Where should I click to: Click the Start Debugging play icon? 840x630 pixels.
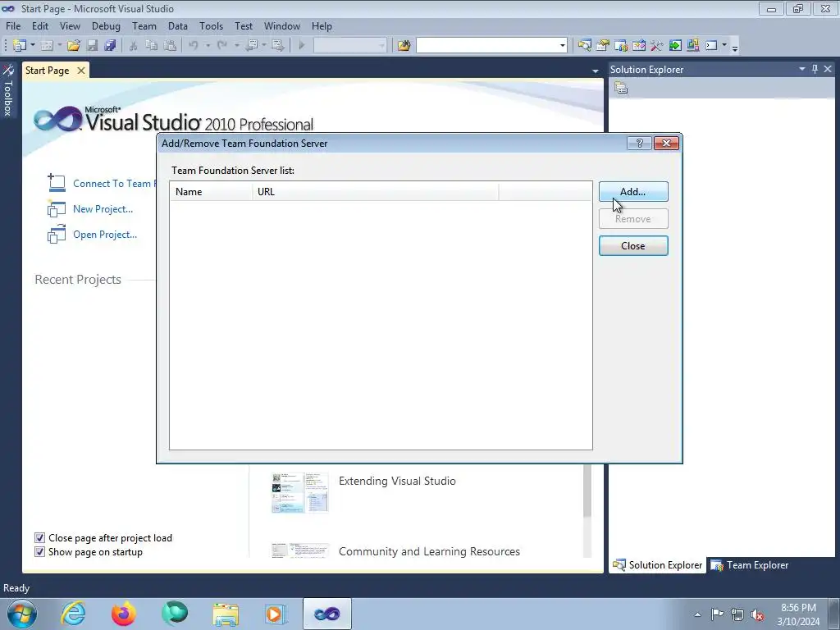(x=302, y=46)
